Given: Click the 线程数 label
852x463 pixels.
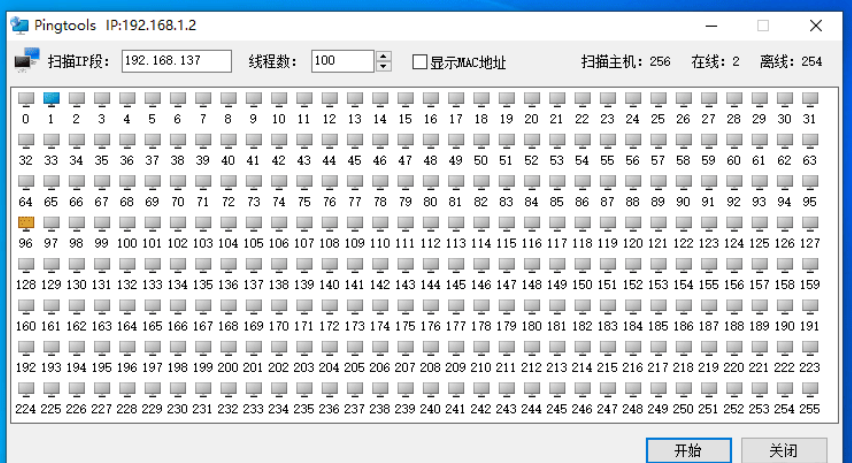Looking at the screenshot, I should [x=273, y=62].
